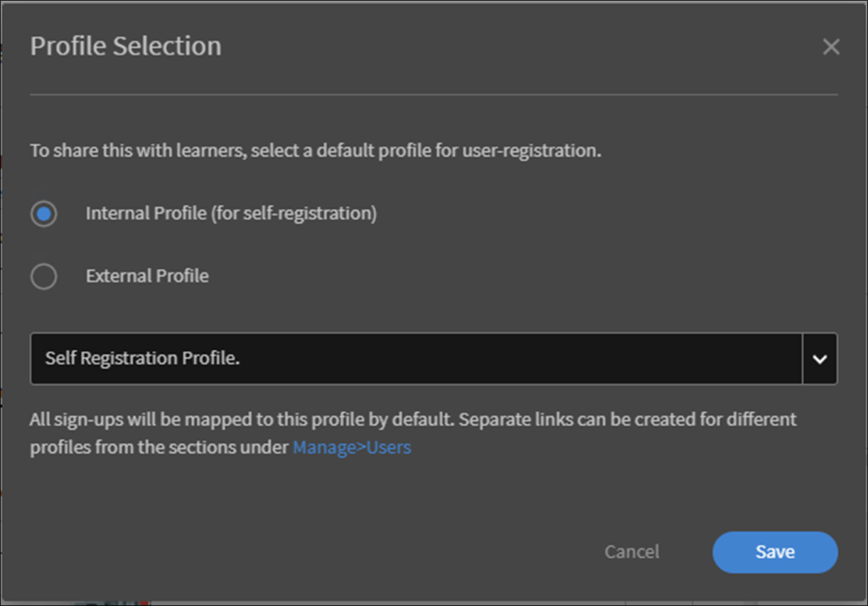This screenshot has width=868, height=606.
Task: Open the Self Registration Profile combo box
Action: coord(415,359)
